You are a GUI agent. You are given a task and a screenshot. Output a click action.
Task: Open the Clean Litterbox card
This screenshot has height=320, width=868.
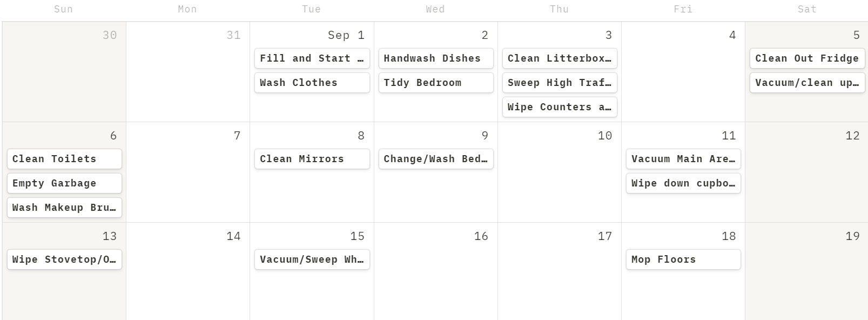click(560, 58)
